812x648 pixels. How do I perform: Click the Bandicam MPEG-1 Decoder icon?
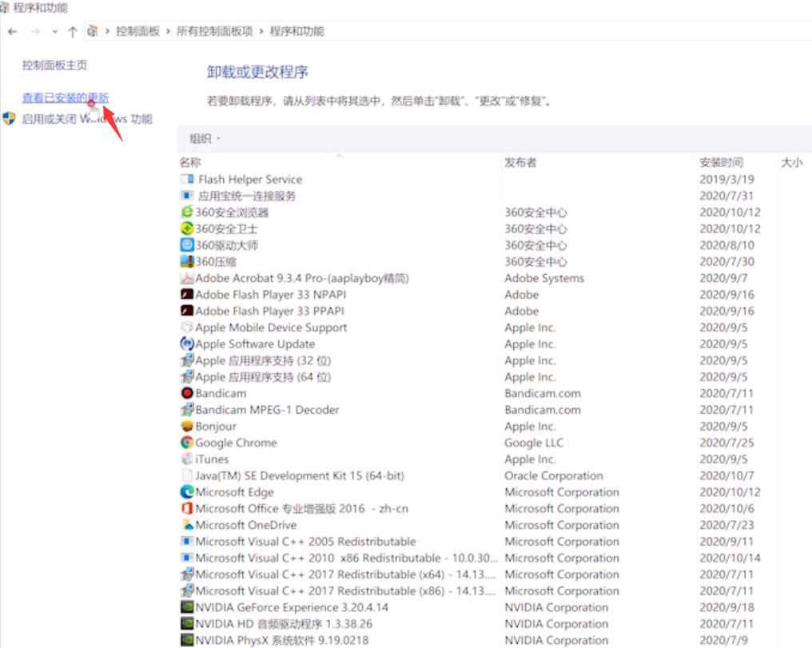(186, 409)
